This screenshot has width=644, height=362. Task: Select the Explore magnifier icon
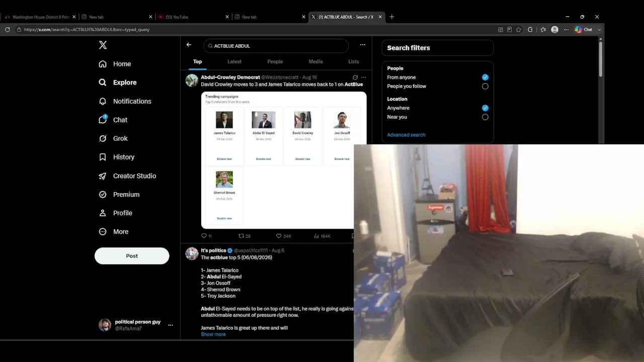(x=103, y=82)
